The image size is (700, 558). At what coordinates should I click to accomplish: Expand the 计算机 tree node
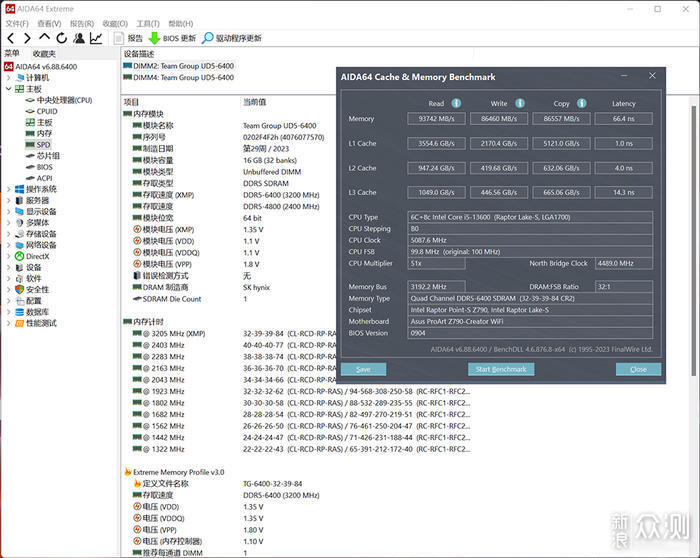pyautogui.click(x=8, y=78)
